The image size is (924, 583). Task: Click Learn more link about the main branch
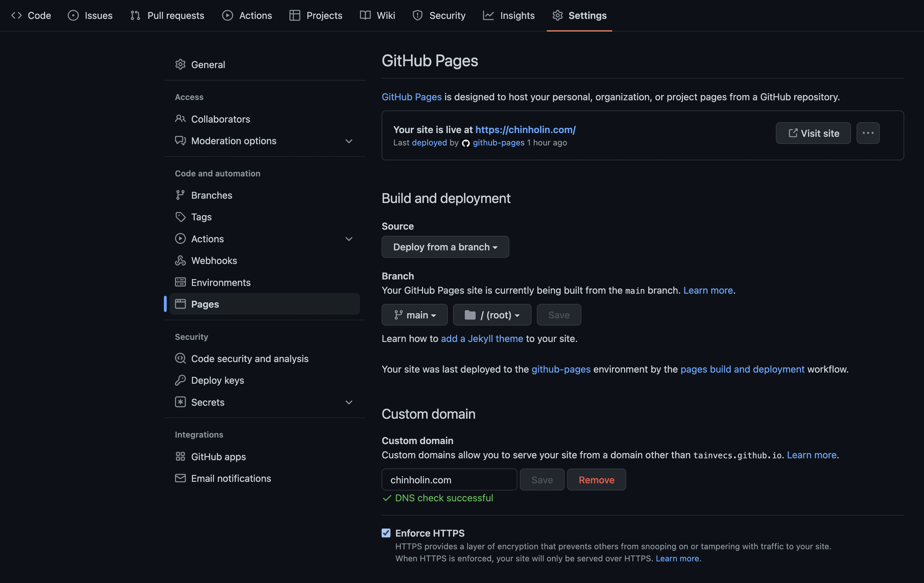click(708, 290)
